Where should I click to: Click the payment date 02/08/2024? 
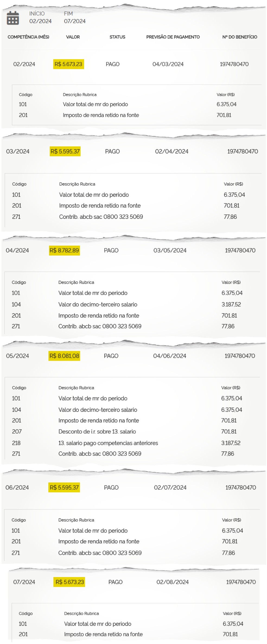click(x=172, y=582)
